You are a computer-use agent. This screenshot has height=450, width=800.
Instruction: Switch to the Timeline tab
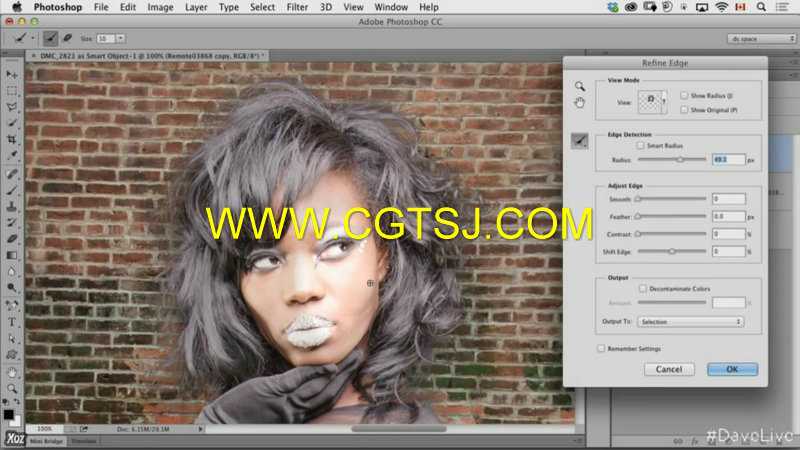84,441
